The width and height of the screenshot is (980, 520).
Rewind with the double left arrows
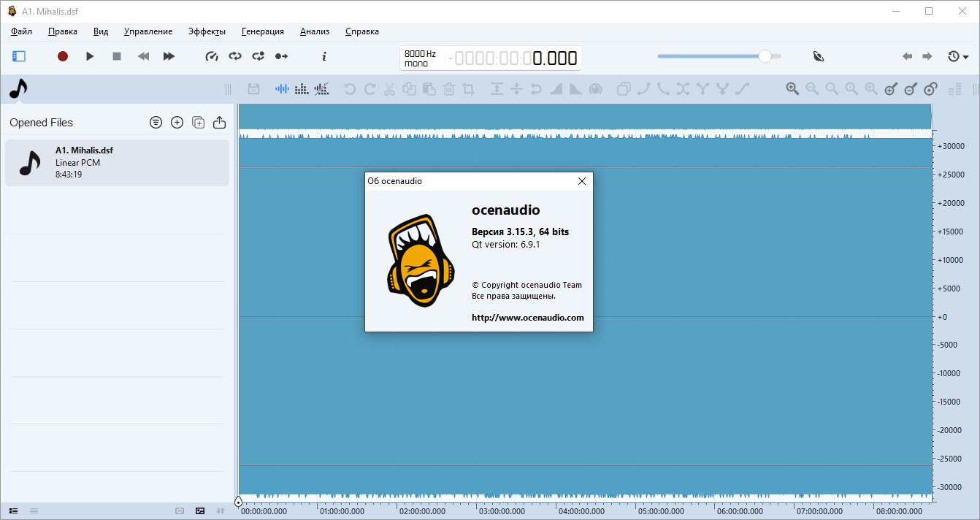click(x=144, y=56)
